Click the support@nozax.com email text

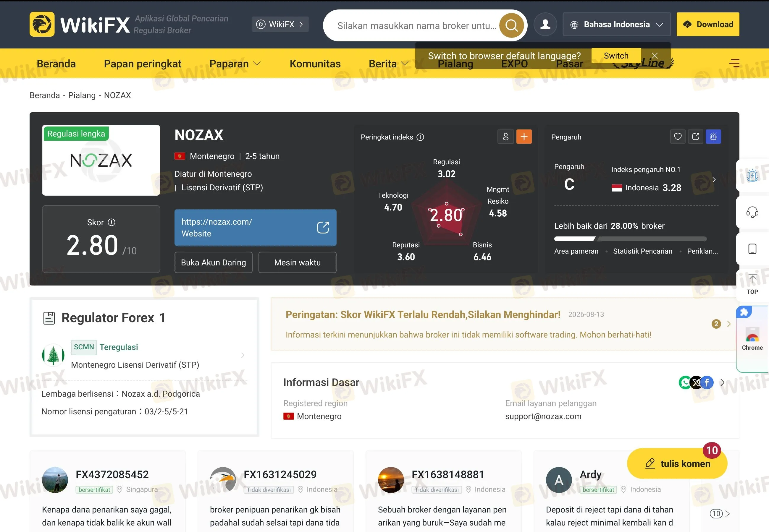(543, 416)
